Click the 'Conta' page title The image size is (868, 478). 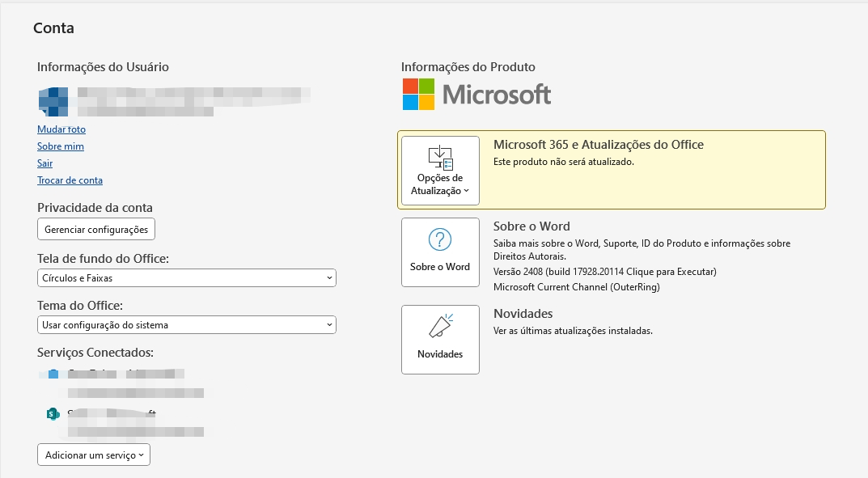pyautogui.click(x=53, y=28)
